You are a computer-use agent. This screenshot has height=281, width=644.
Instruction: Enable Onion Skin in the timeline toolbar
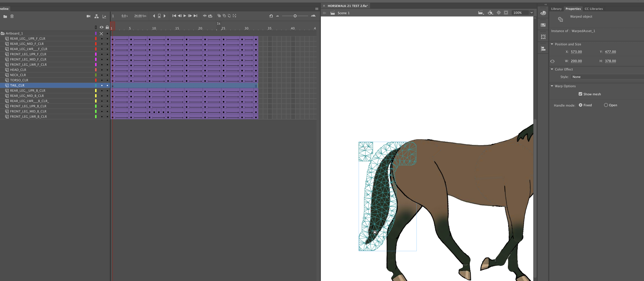pyautogui.click(x=219, y=16)
